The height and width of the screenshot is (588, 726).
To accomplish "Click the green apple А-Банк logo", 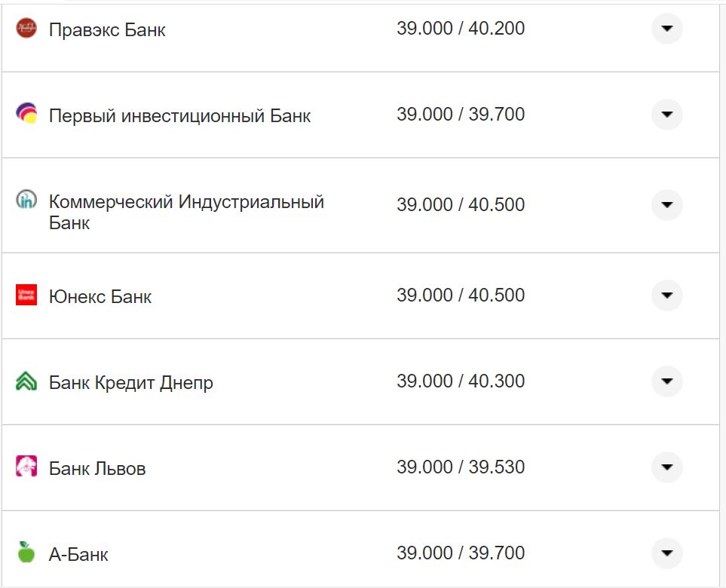I will [x=26, y=553].
